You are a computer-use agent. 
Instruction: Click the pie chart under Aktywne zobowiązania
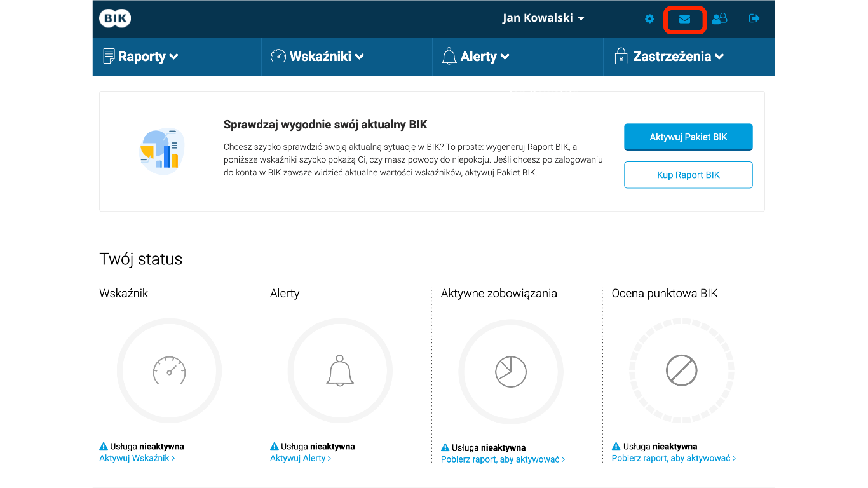click(511, 371)
